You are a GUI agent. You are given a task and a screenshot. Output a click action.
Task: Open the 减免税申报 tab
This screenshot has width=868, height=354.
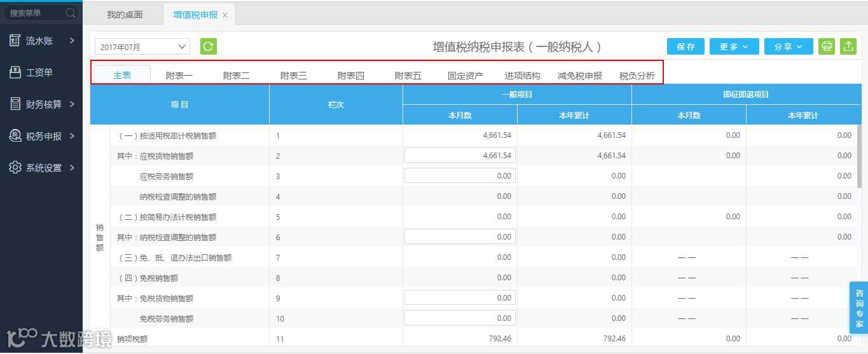pos(580,76)
